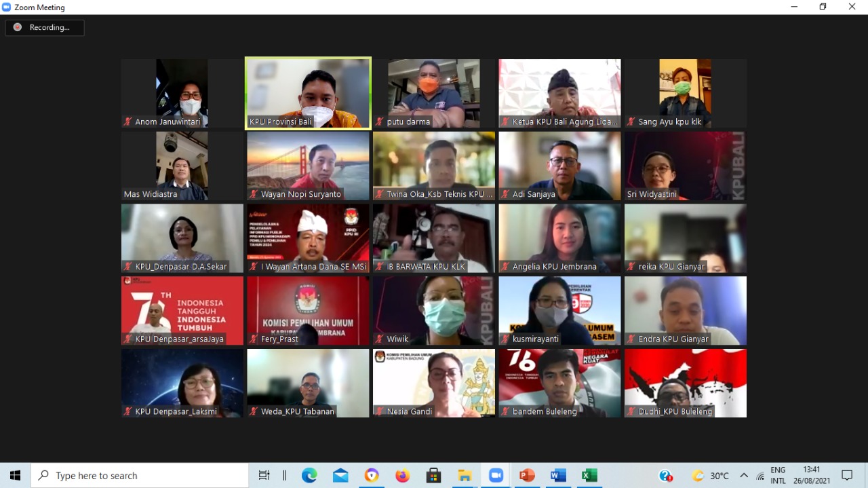868x488 pixels.
Task: Open Excel from the taskbar
Action: (589, 476)
